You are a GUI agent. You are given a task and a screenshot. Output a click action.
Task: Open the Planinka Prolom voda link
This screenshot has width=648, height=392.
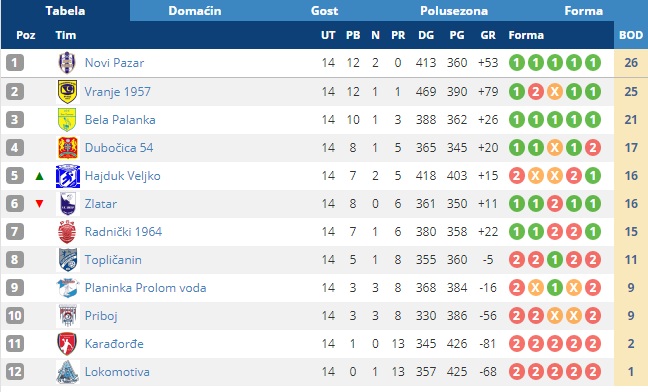(x=145, y=288)
